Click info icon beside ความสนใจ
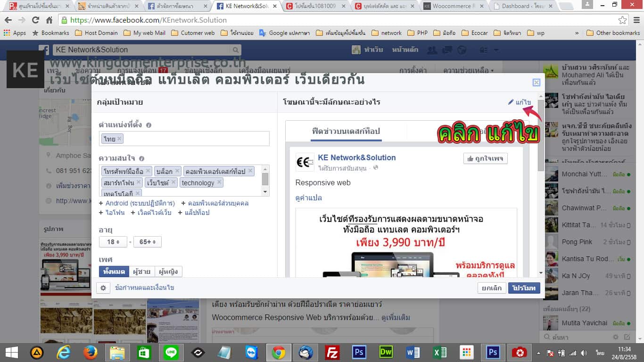 tap(141, 159)
